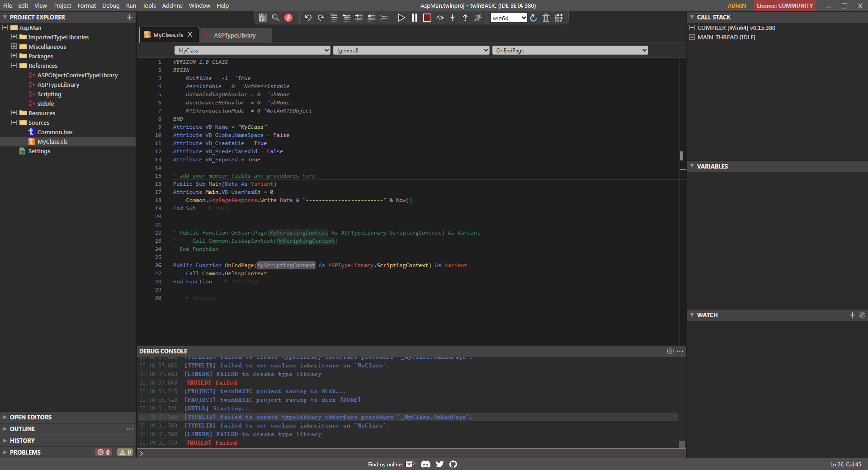Run the project with the Play button
868x470 pixels.
tap(401, 18)
